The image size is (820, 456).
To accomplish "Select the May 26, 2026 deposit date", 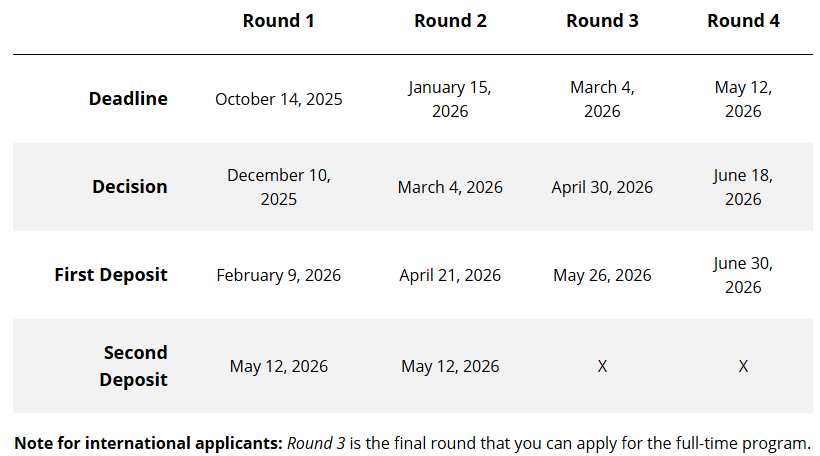I will (602, 275).
